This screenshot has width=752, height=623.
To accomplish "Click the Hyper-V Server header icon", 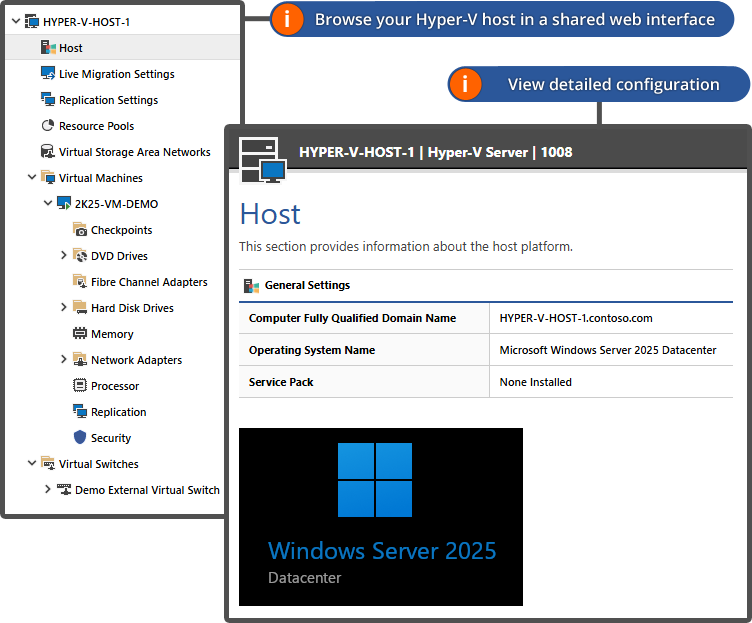I will [x=263, y=160].
